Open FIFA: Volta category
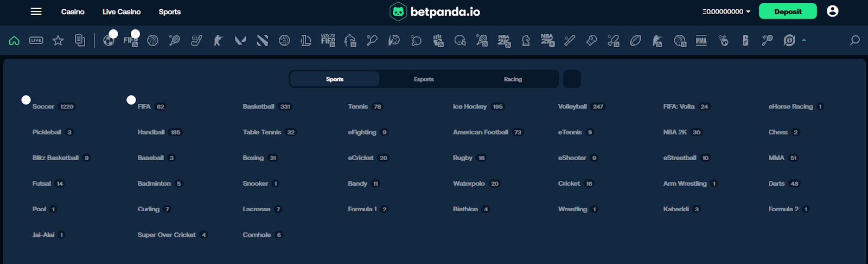 pyautogui.click(x=686, y=106)
